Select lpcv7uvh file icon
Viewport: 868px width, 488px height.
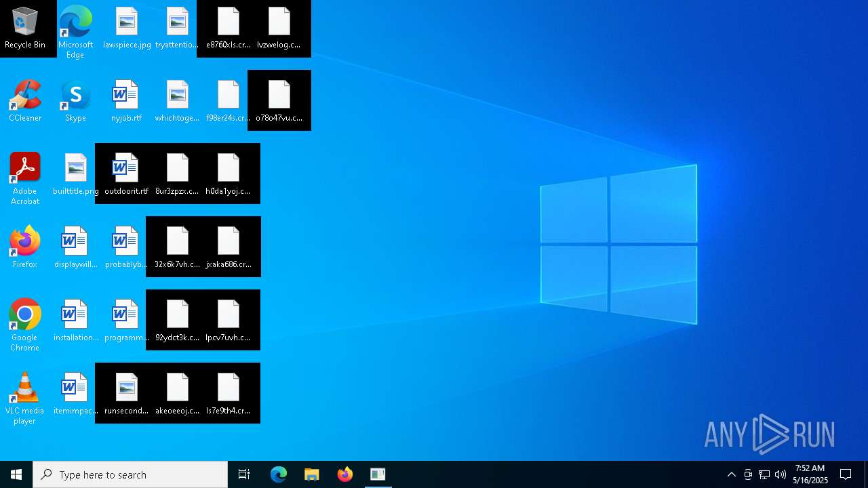tap(229, 321)
